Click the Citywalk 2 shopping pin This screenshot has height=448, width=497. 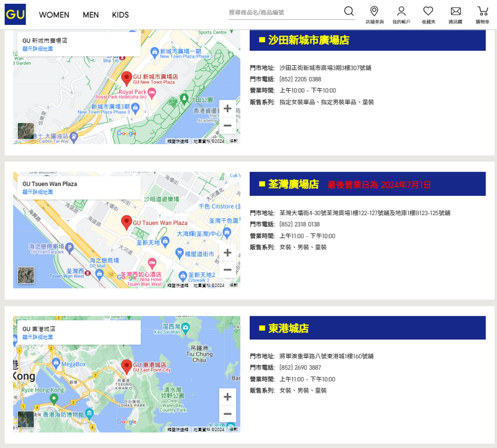tap(183, 277)
